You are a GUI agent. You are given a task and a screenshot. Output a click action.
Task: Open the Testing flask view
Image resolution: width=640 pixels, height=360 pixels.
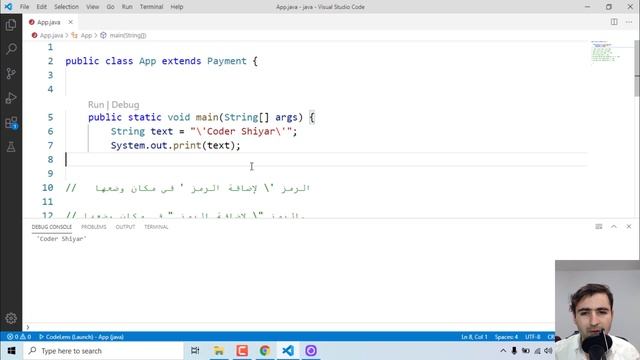coord(11,147)
